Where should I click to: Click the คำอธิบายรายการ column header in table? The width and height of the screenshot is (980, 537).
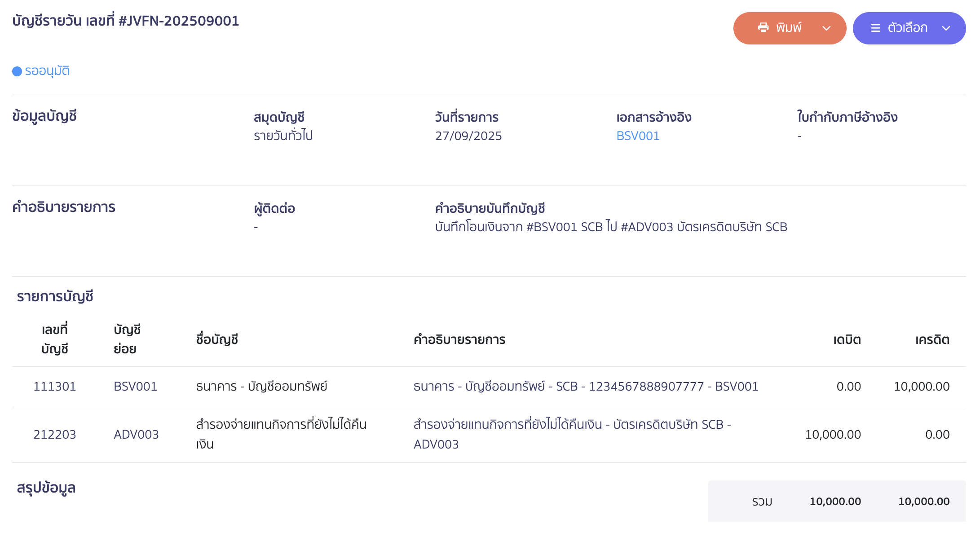[459, 339]
